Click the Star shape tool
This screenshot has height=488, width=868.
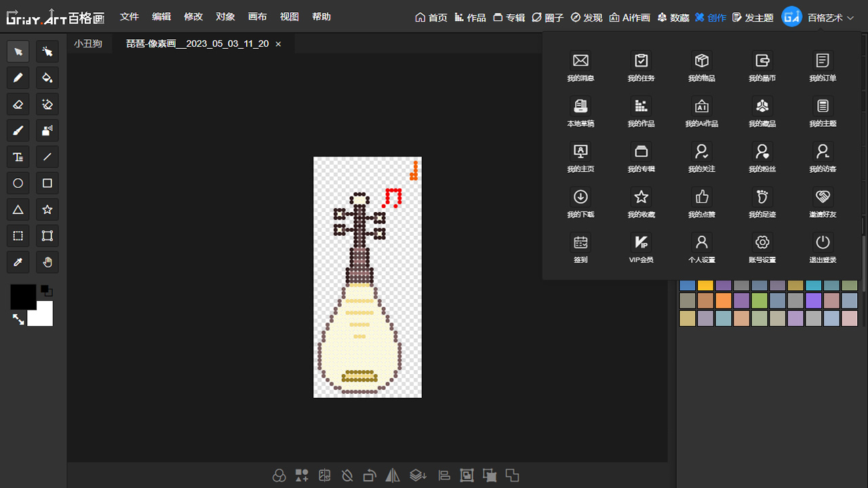[47, 209]
